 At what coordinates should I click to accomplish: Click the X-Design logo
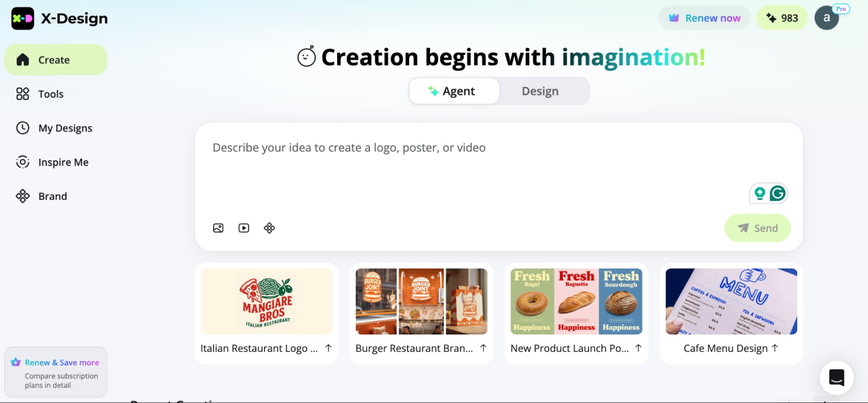[59, 19]
